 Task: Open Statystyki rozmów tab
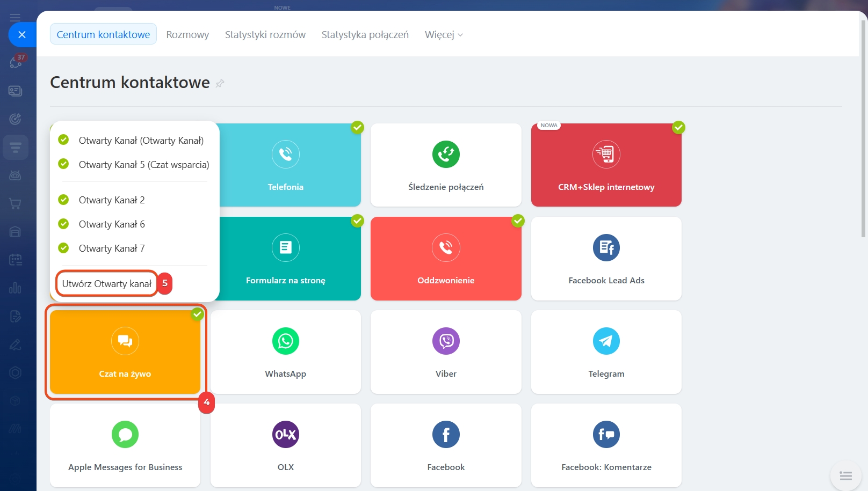[x=265, y=34]
